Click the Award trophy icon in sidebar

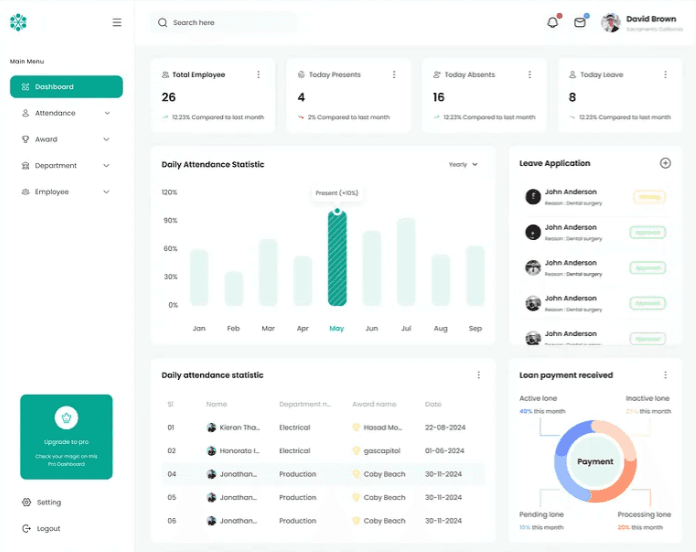click(x=25, y=139)
